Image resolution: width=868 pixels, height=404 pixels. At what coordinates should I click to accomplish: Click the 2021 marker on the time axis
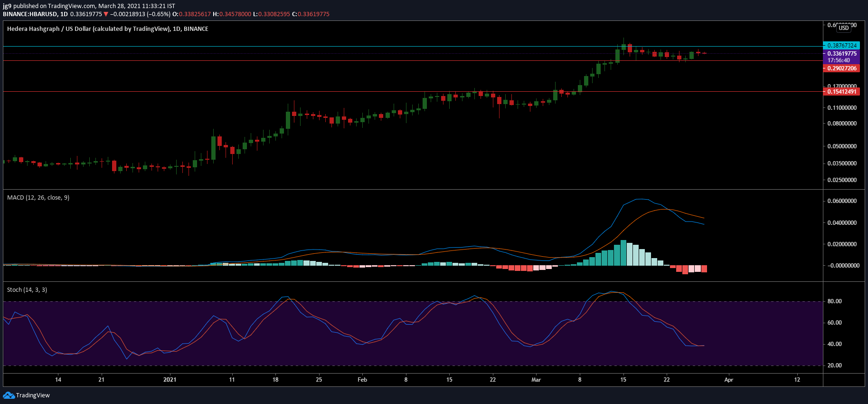pos(170,380)
